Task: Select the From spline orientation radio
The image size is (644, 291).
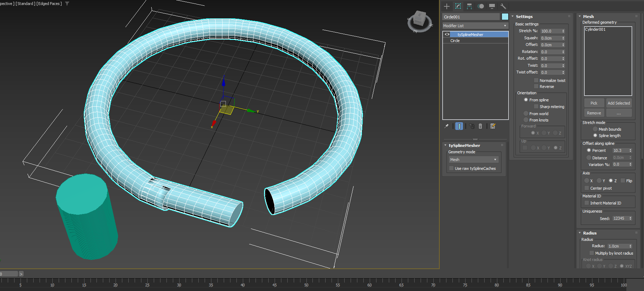Action: click(526, 100)
